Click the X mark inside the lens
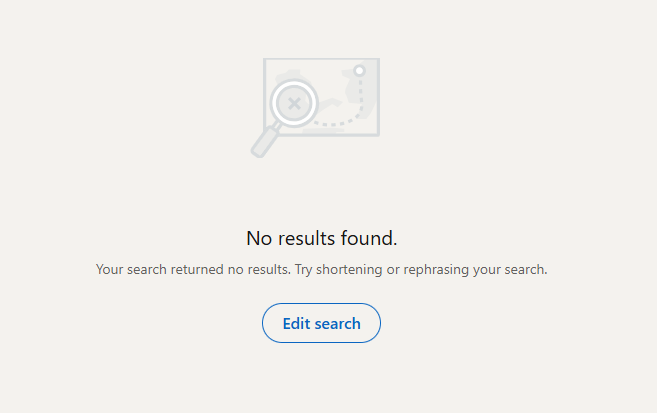The image size is (657, 413). [295, 103]
